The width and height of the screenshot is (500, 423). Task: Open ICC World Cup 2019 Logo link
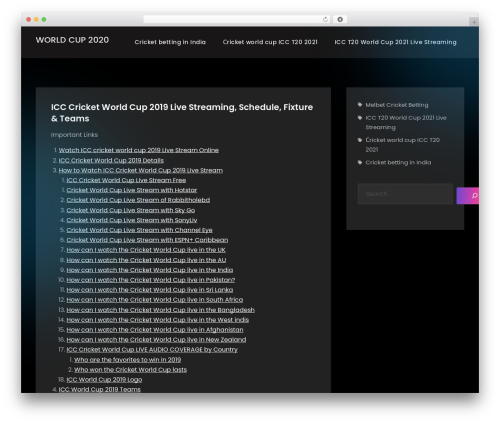tap(104, 380)
